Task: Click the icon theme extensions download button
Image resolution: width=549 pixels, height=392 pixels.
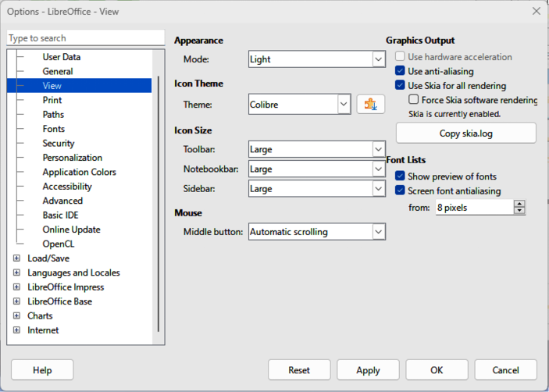Action: tap(370, 105)
